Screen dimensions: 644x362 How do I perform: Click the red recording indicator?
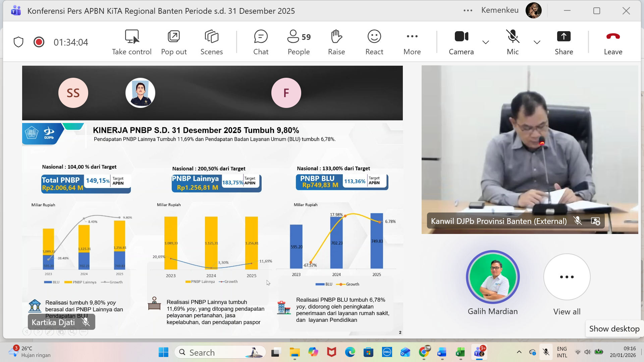pyautogui.click(x=39, y=42)
